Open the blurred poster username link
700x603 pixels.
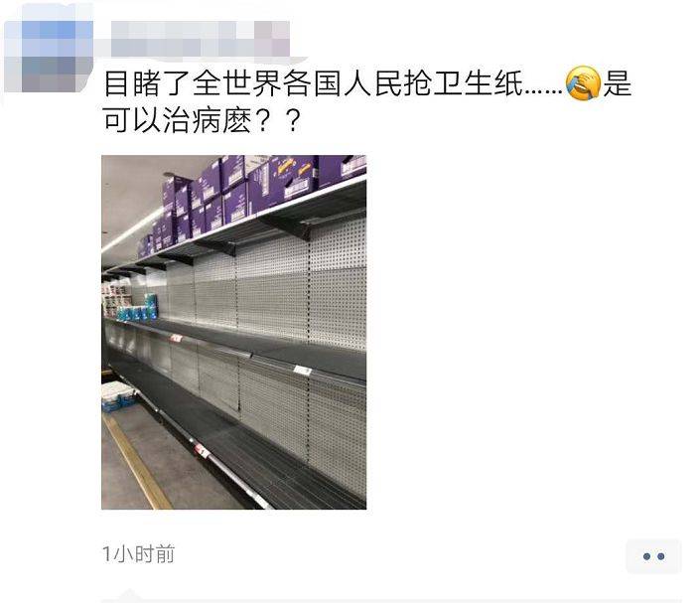[x=200, y=39]
